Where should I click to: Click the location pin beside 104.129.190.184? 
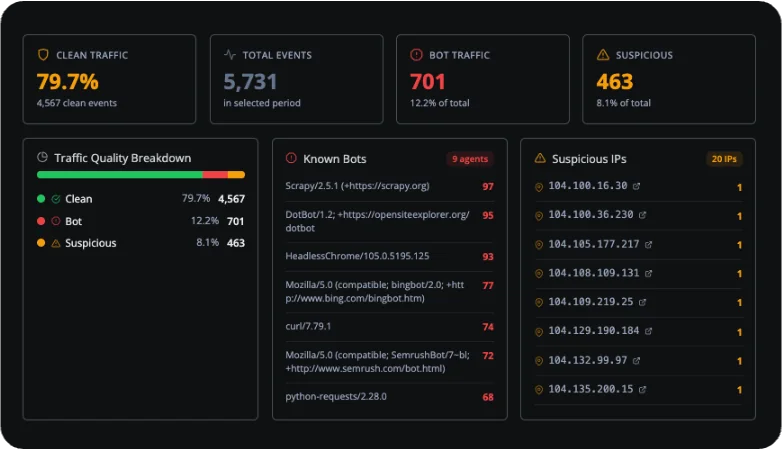539,332
